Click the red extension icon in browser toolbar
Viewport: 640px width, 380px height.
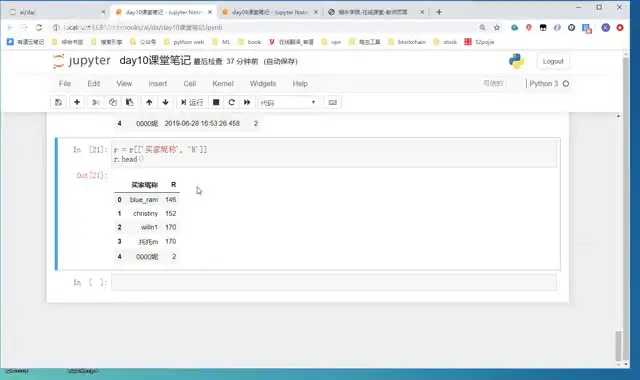click(620, 27)
